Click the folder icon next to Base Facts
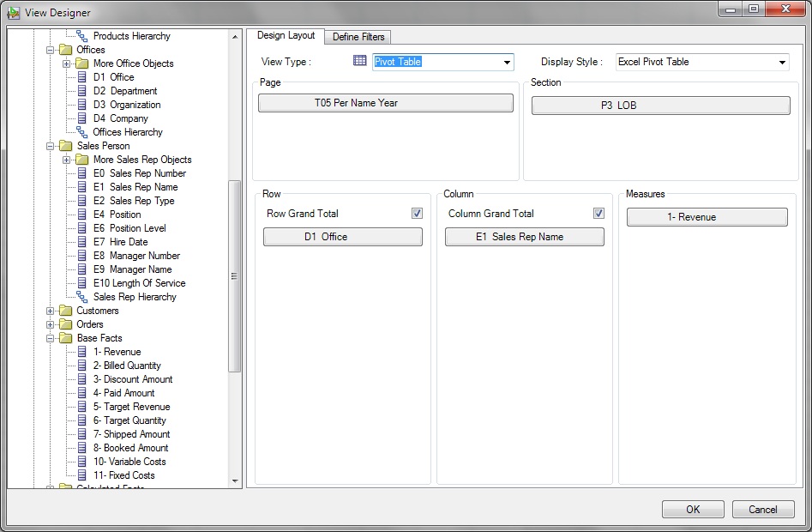This screenshot has height=532, width=812. (x=64, y=337)
